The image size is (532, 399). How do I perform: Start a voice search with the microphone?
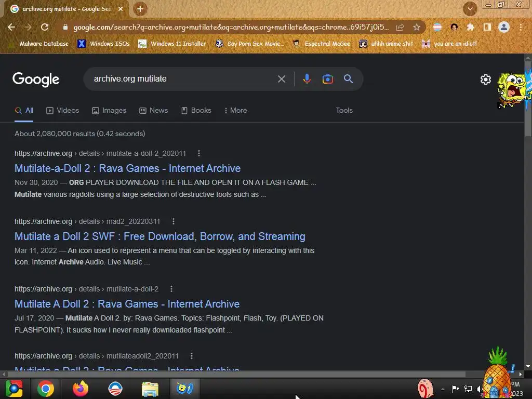(307, 79)
